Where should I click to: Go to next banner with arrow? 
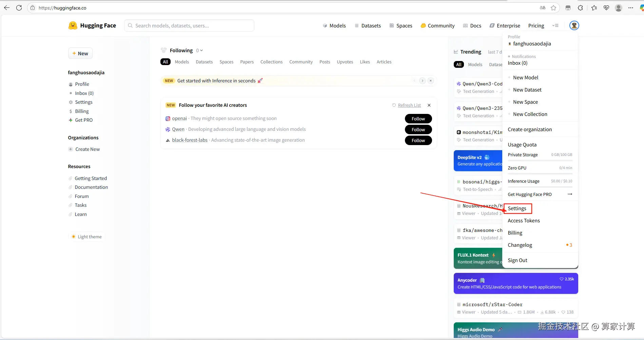point(422,81)
